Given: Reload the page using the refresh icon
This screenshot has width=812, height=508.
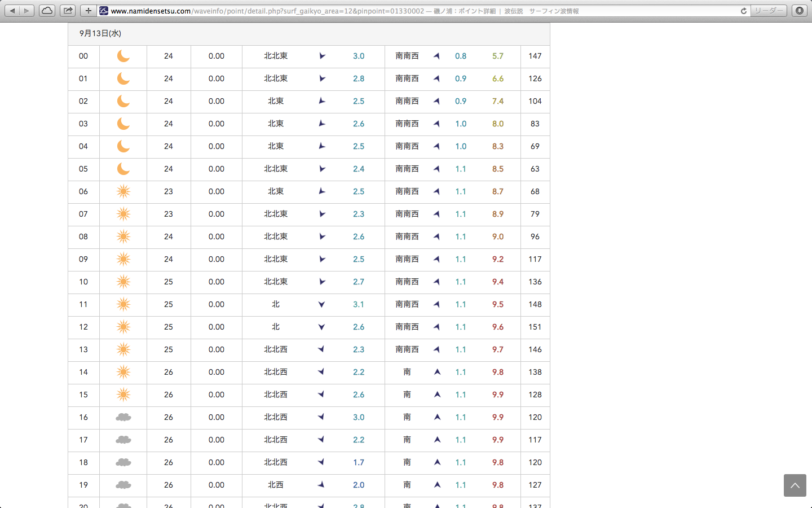Looking at the screenshot, I should point(743,11).
